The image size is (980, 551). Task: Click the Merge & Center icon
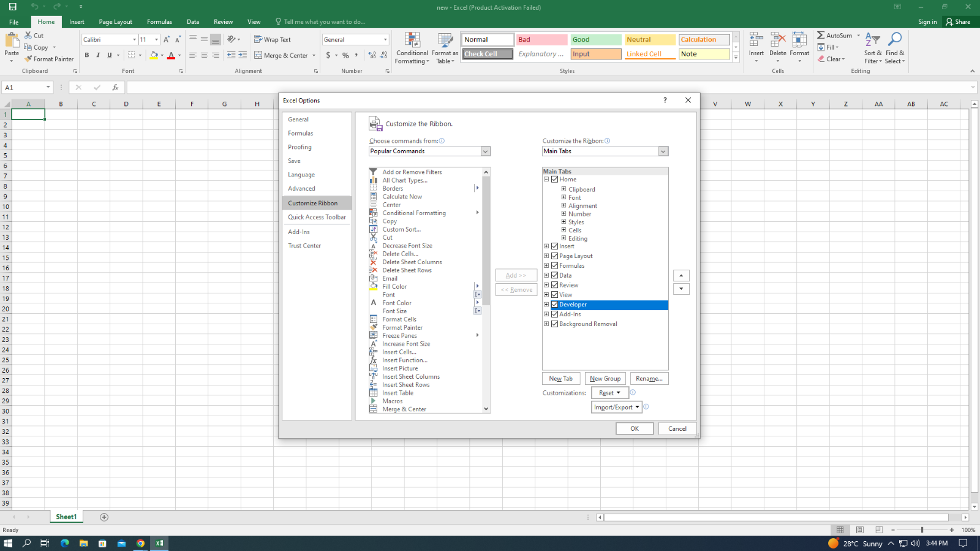[x=258, y=55]
